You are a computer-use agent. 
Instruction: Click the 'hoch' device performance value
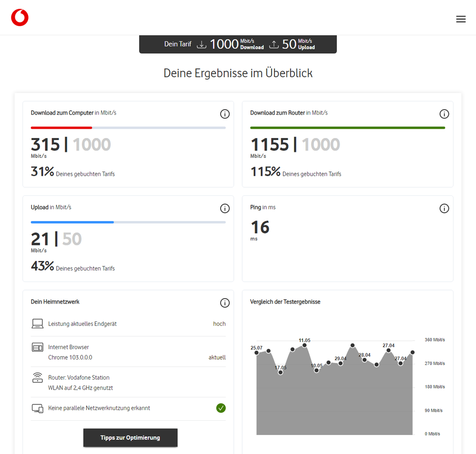(x=219, y=324)
